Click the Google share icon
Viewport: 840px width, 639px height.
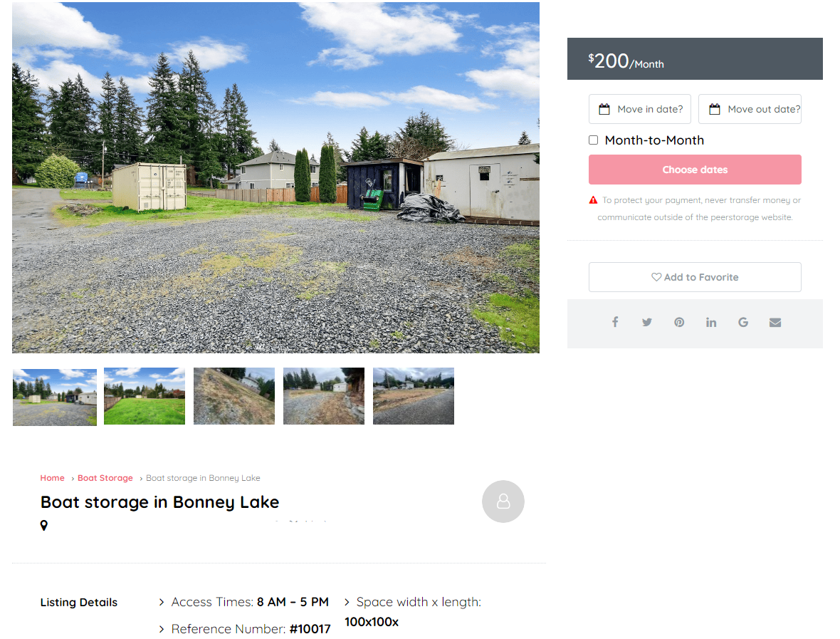(743, 322)
